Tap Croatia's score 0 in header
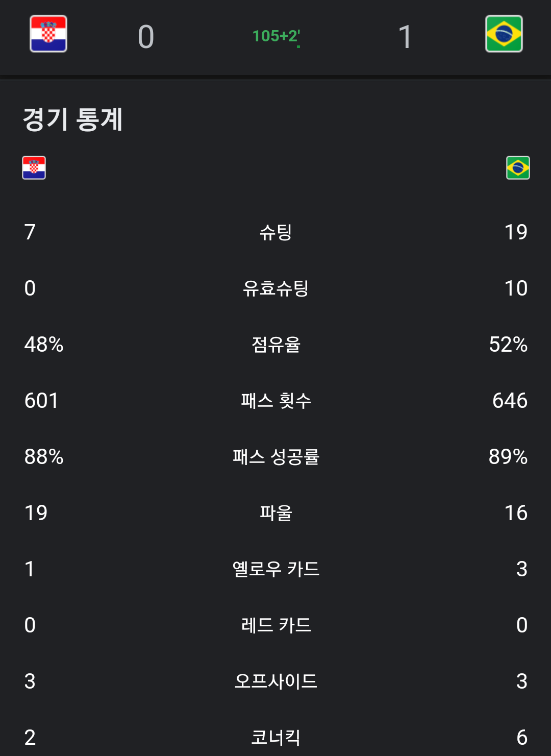This screenshot has height=756, width=551. (146, 37)
